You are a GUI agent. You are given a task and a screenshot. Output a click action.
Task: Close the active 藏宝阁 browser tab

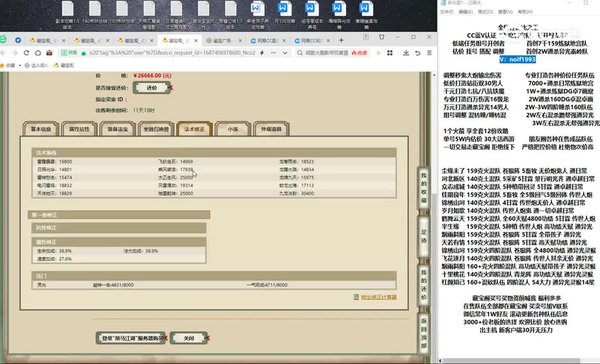[x=196, y=40]
